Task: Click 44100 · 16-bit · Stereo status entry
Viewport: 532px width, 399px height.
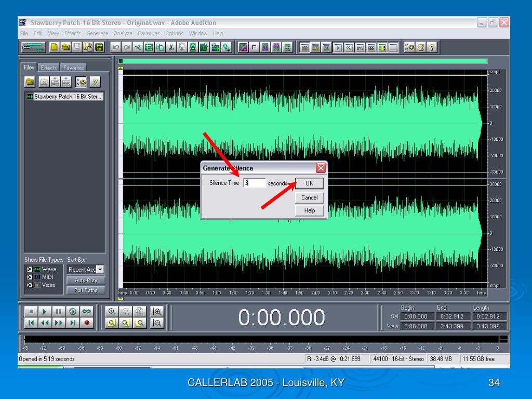Action: 398,358
